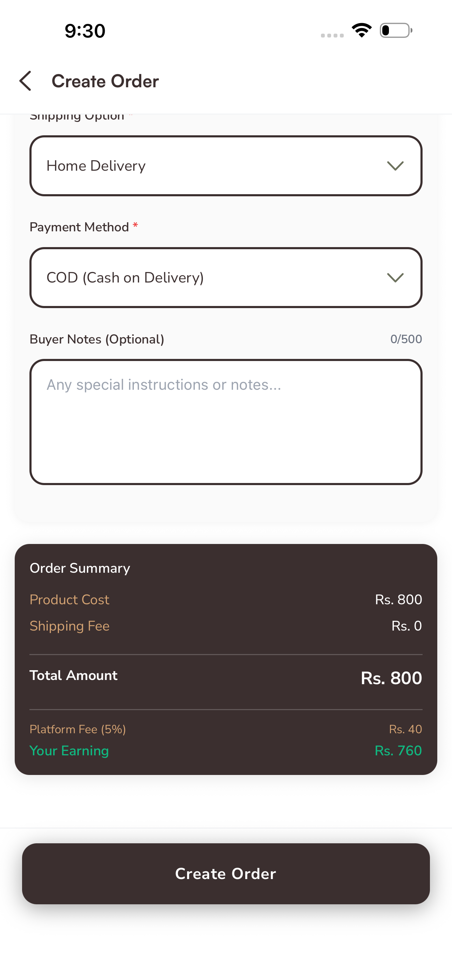
Task: Open the Home Delivery shipping dropdown
Action: [226, 165]
